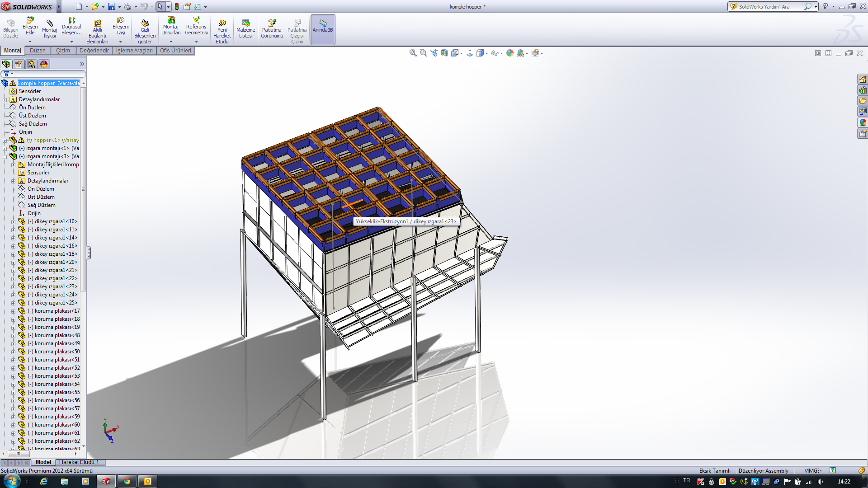Open the Malzeme Listesi tool
The height and width of the screenshot is (488, 868).
coord(245,29)
